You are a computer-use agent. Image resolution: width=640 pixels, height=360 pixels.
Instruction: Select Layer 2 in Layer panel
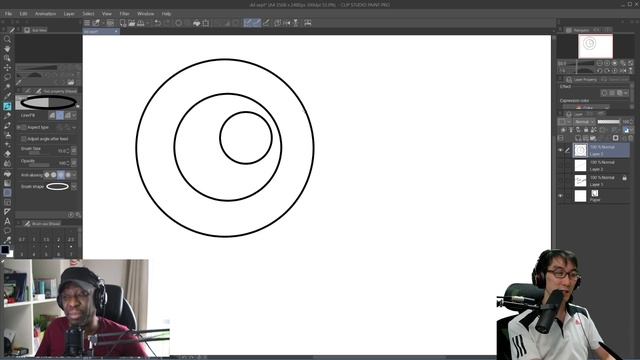[x=601, y=165]
